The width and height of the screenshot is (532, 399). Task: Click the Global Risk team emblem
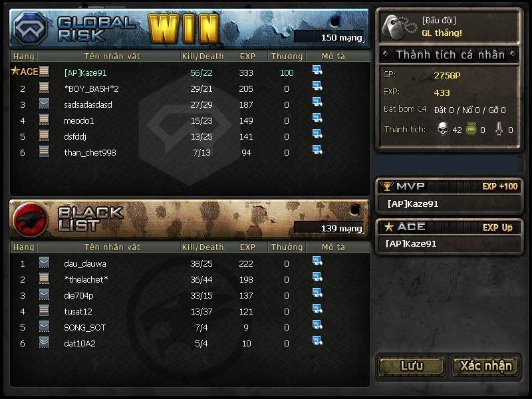click(31, 28)
